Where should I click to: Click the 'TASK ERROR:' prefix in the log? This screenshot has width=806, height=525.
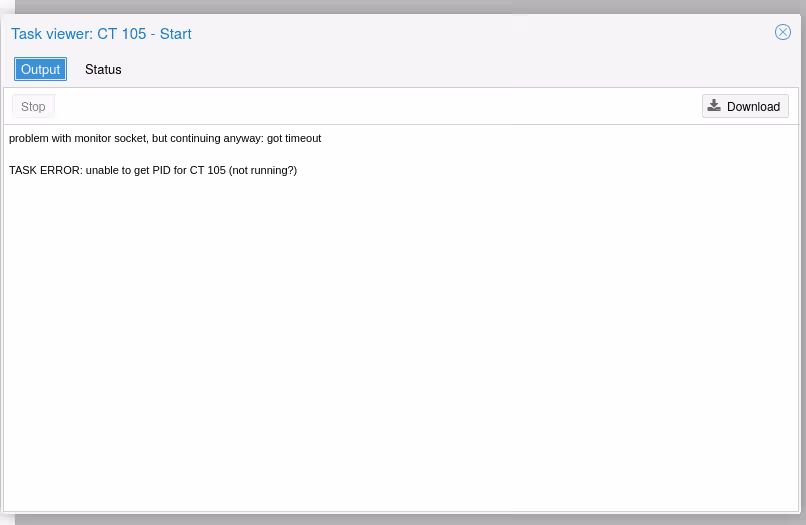(45, 170)
